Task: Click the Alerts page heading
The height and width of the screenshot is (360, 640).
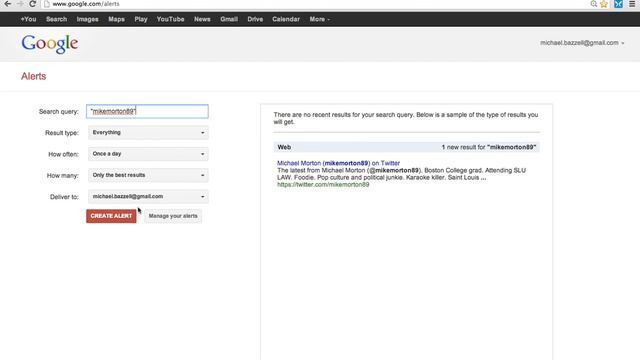Action: pyautogui.click(x=33, y=76)
